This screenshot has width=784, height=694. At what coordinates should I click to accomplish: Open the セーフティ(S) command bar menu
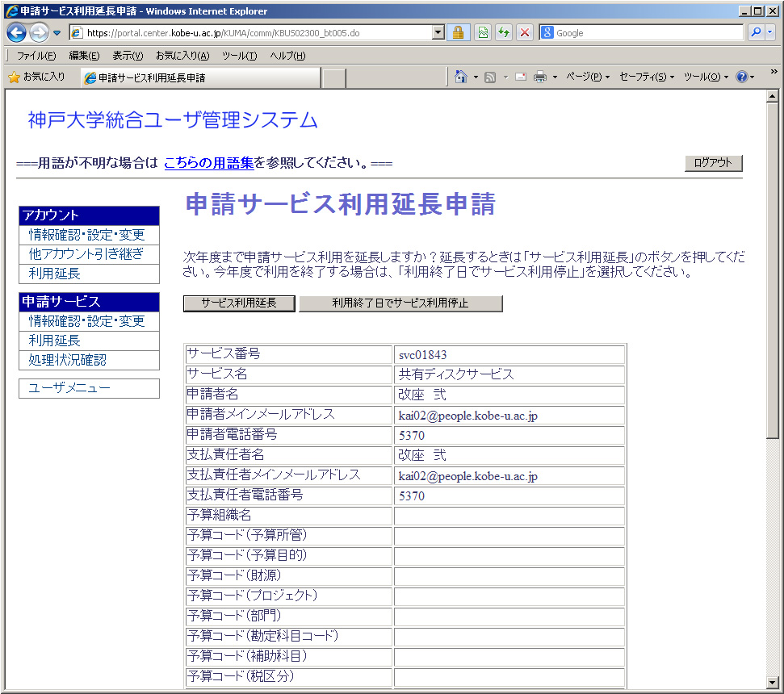coord(647,77)
